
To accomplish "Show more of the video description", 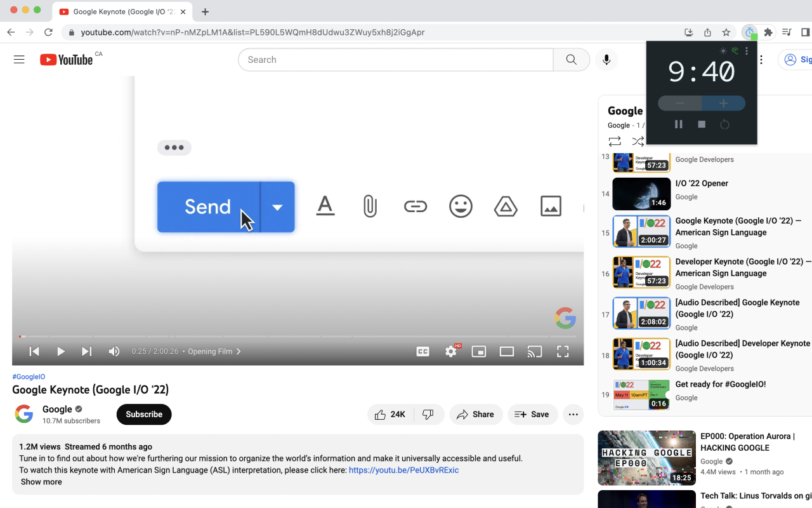I will pyautogui.click(x=41, y=482).
